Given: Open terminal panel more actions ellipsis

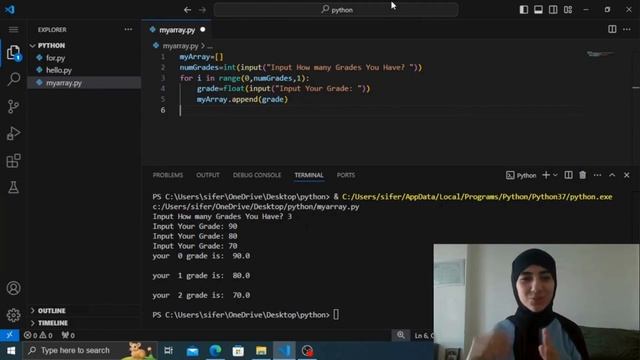Looking at the screenshot, I should 598,175.
